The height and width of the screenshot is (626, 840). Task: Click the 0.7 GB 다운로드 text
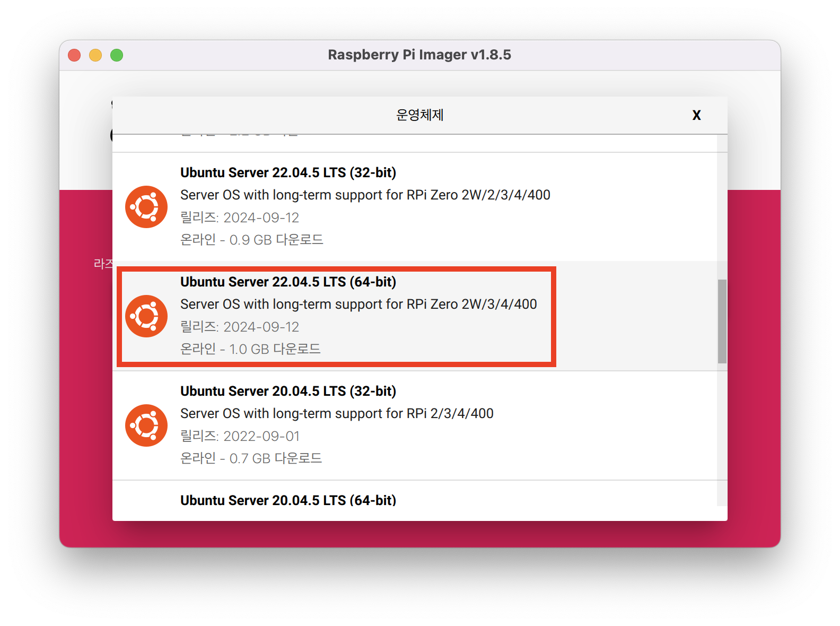coord(251,458)
